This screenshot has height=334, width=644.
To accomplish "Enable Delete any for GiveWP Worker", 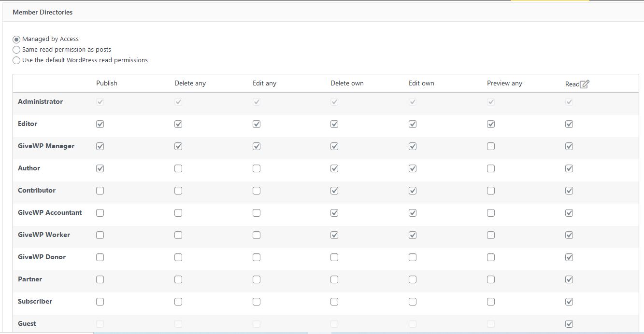I will [x=178, y=235].
